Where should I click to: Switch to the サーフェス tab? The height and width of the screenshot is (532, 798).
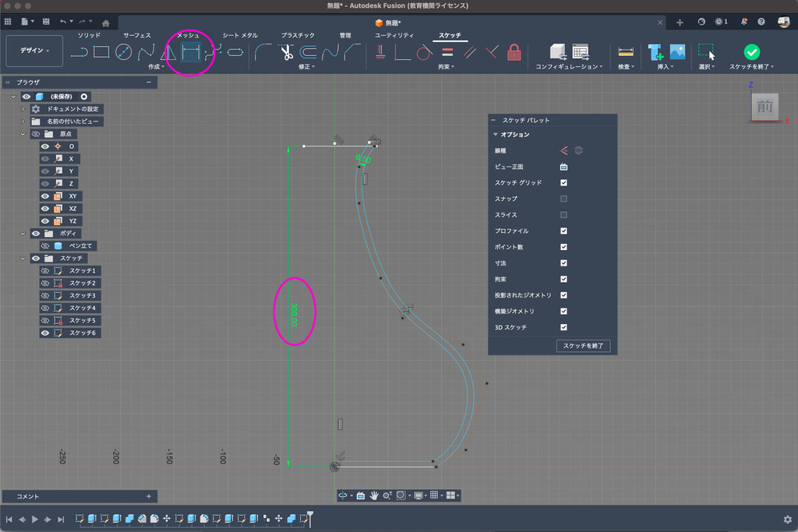[x=137, y=35]
